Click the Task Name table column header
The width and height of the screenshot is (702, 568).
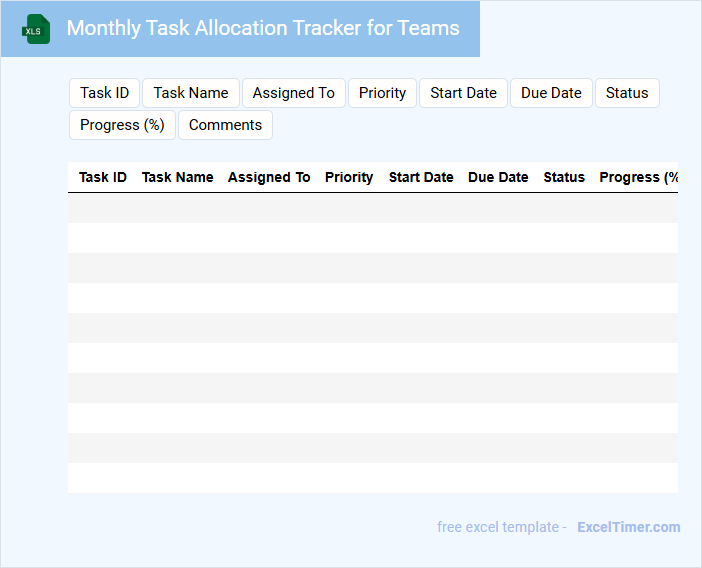pyautogui.click(x=178, y=177)
